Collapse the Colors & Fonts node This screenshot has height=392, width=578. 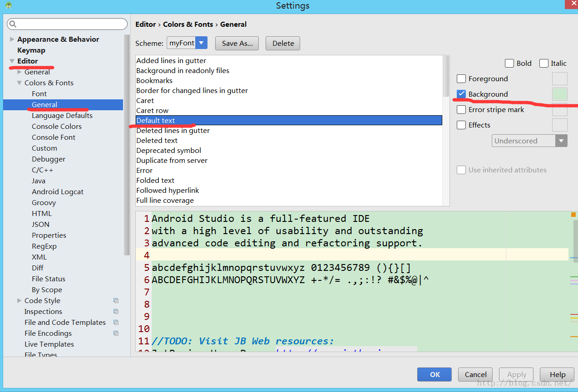click(20, 83)
